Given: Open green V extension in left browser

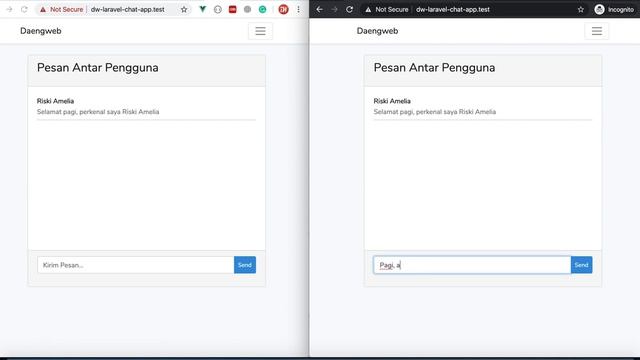Looking at the screenshot, I should (x=202, y=9).
